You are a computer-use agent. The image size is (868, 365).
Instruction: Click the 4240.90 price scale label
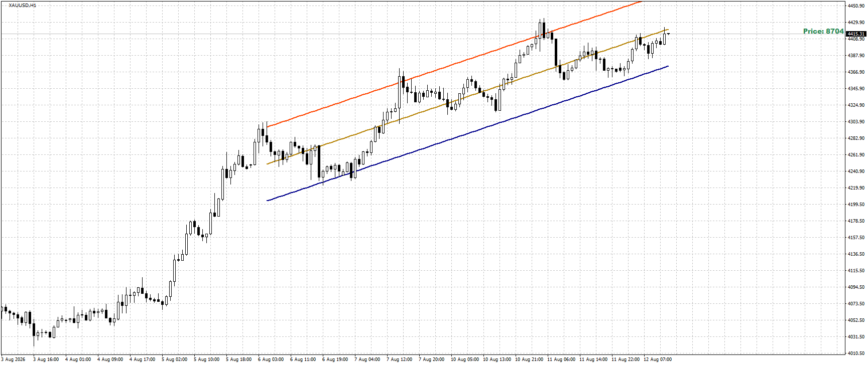coord(856,171)
